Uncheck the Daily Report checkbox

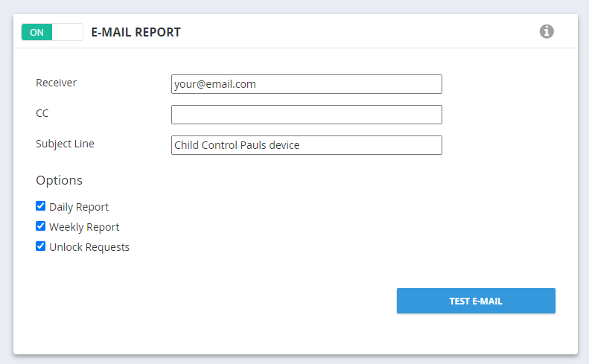[40, 206]
